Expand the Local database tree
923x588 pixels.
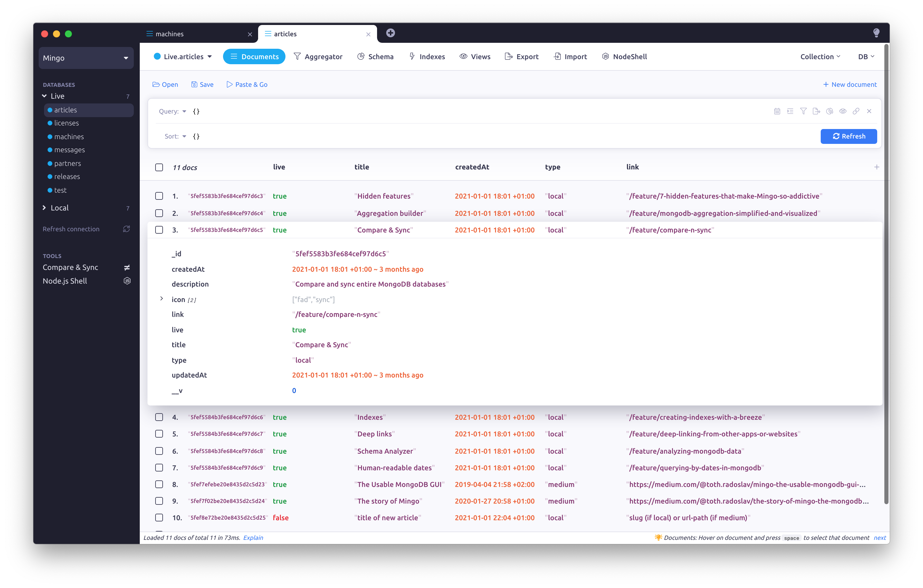(x=45, y=208)
